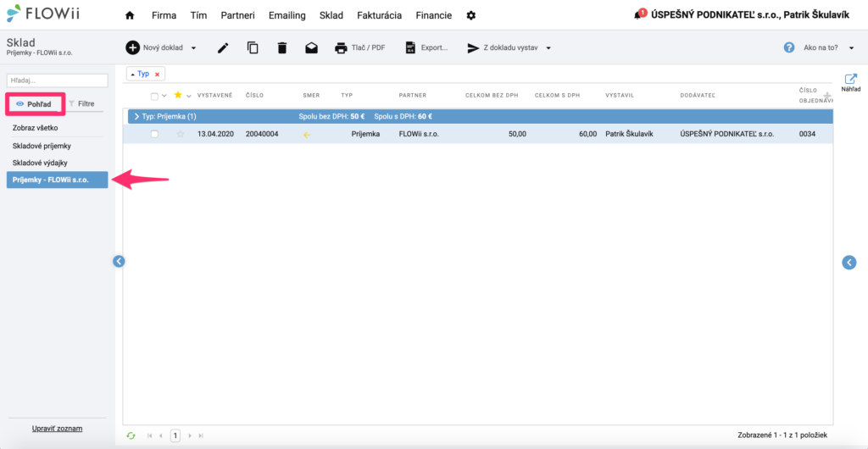This screenshot has width=868, height=449.
Task: Go to first page arrow
Action: point(150,435)
